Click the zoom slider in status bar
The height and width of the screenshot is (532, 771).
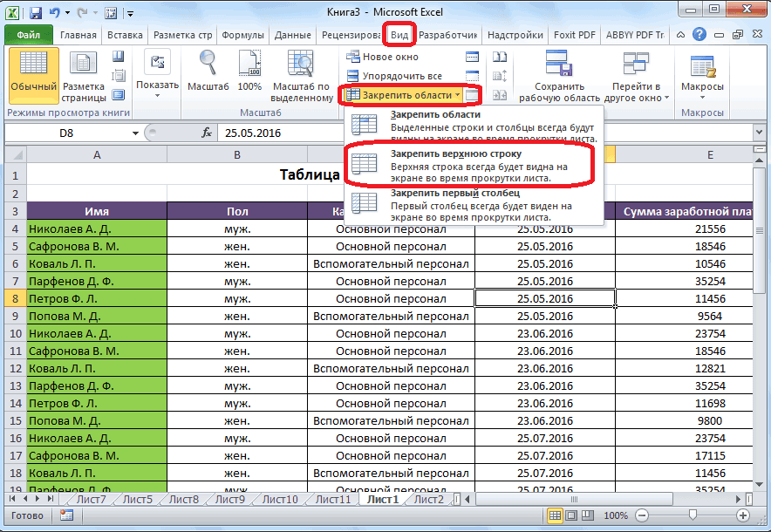tap(693, 515)
